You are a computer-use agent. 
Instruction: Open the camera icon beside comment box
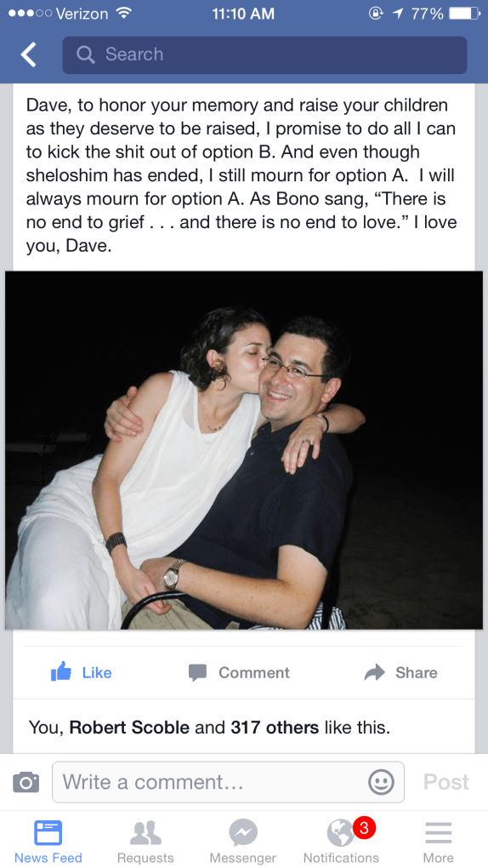26,782
